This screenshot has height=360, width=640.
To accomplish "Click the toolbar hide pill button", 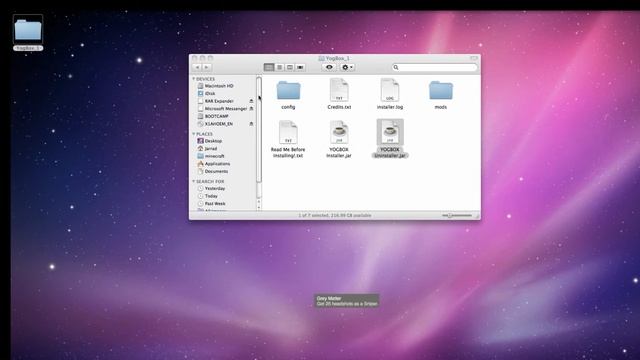I will [x=474, y=58].
